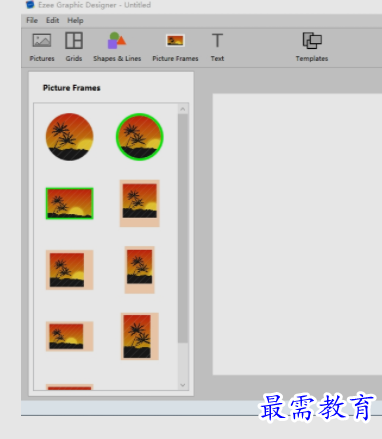This screenshot has width=382, height=439.
Task: Click the blank white design canvas
Action: [x=297, y=234]
